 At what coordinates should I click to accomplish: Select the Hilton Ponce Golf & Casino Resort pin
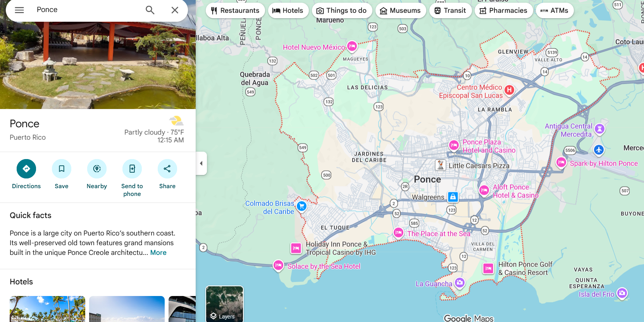[x=488, y=268]
